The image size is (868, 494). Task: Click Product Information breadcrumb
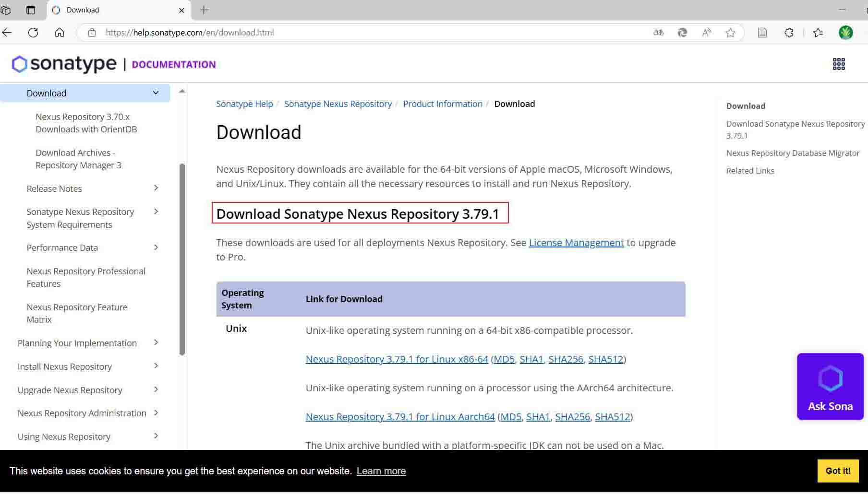coord(443,104)
